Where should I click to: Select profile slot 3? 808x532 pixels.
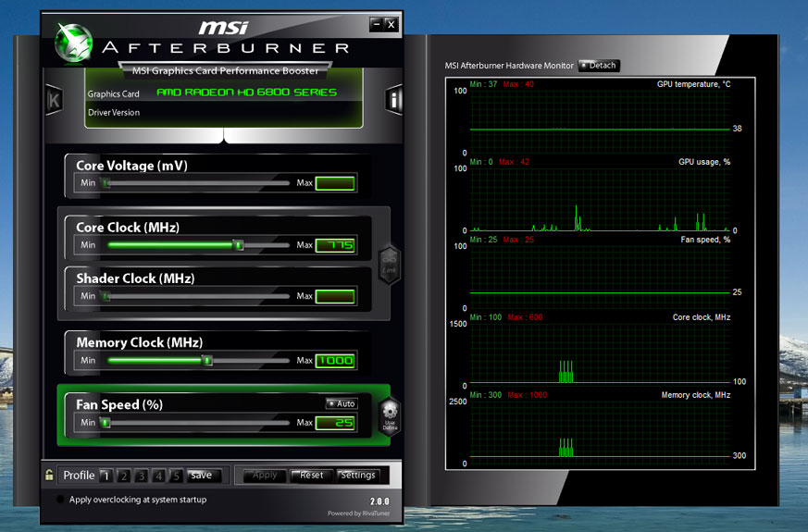142,476
